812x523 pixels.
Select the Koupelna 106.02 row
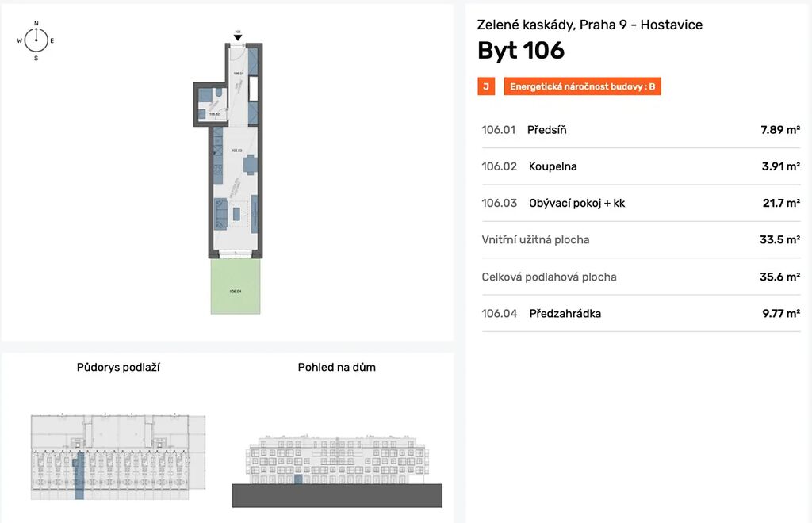641,166
